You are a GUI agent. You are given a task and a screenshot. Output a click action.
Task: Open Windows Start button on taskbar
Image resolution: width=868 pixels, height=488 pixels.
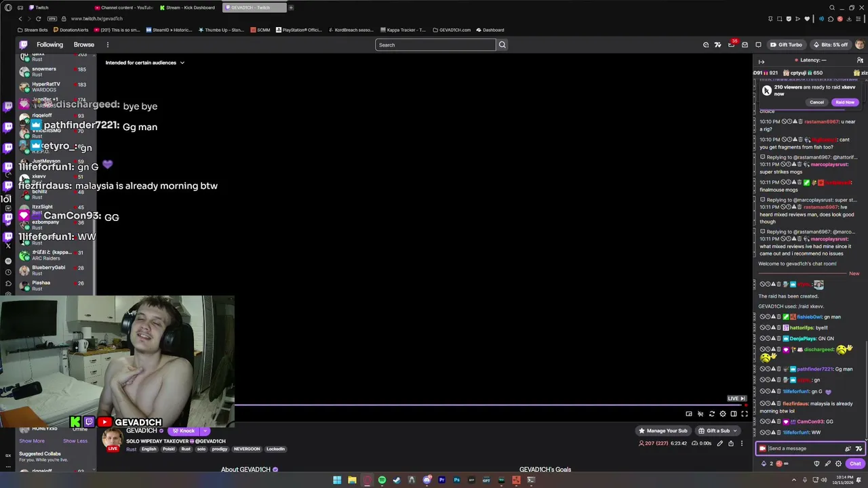coord(337,480)
